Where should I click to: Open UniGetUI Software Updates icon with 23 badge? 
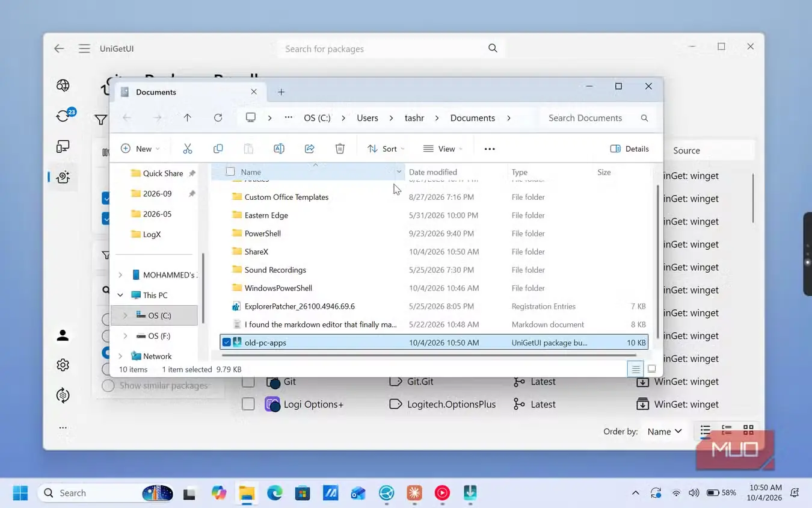64,115
